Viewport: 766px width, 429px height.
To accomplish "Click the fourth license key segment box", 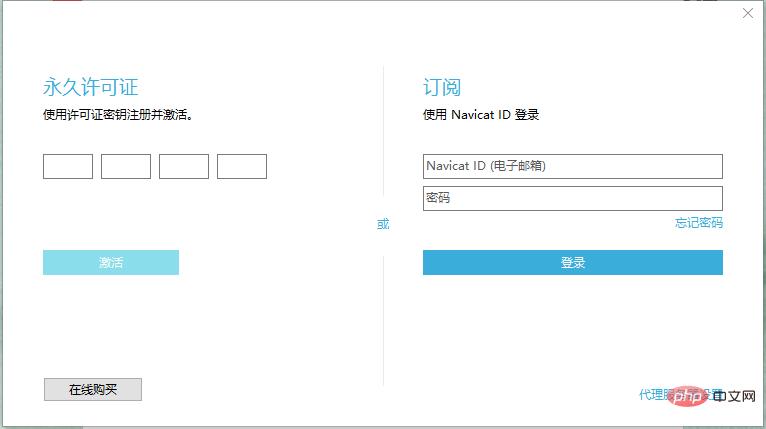I will click(242, 167).
